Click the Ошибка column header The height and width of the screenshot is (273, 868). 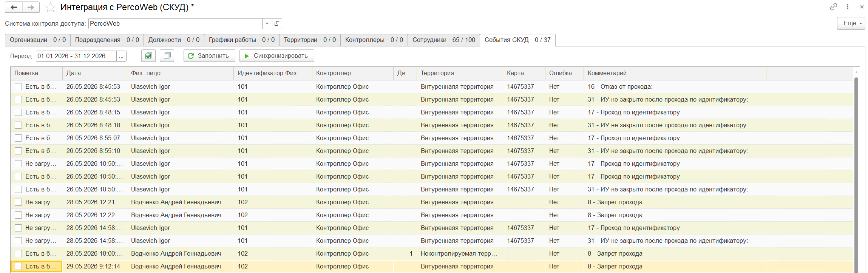[564, 73]
